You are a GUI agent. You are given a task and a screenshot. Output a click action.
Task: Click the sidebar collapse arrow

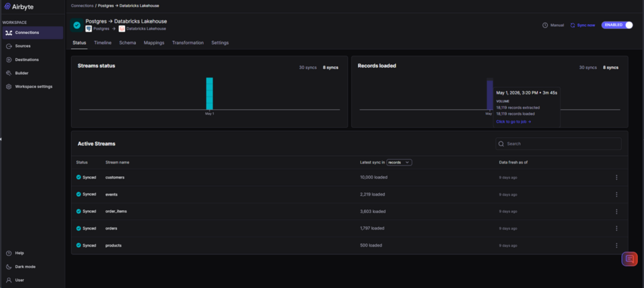1,139
